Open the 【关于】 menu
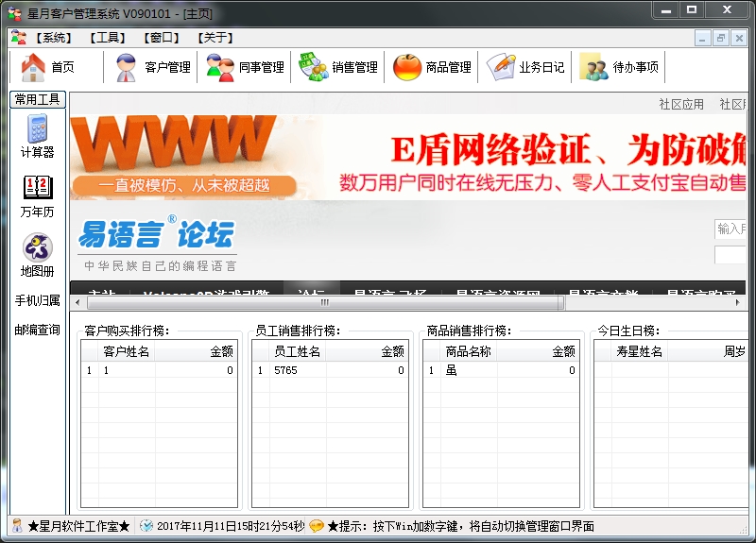The image size is (756, 543). (x=215, y=38)
